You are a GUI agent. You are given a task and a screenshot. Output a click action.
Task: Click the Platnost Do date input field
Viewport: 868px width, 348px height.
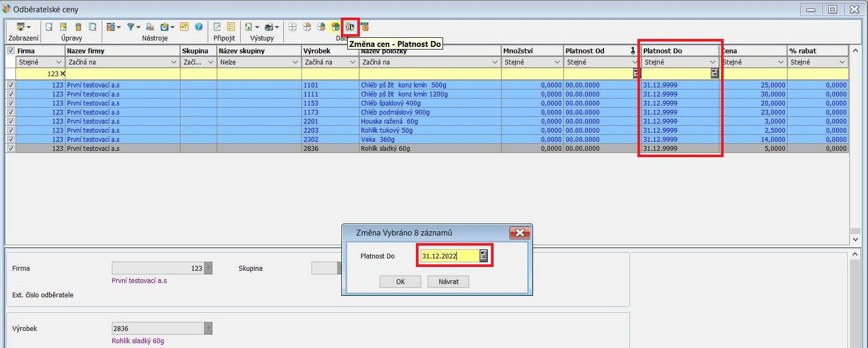coord(449,256)
